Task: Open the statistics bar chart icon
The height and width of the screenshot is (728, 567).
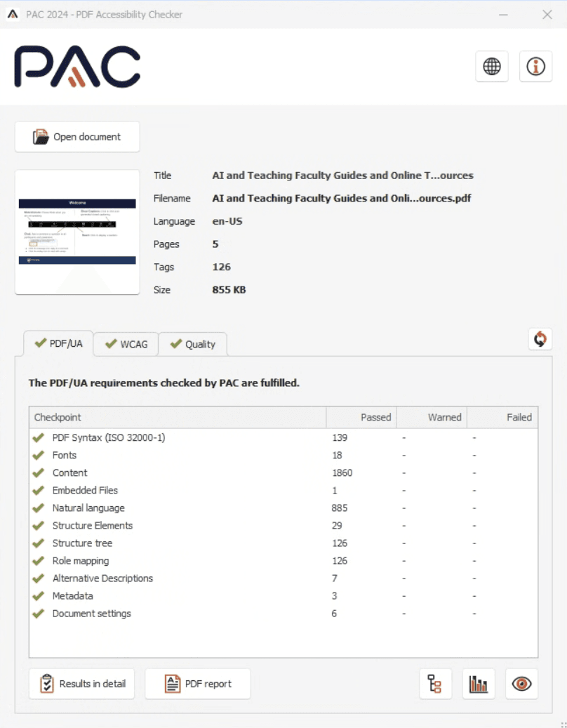Action: pos(479,683)
